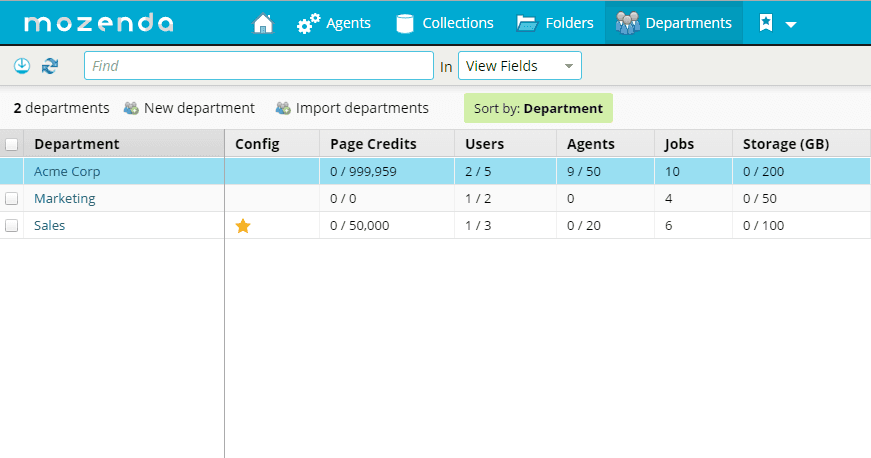871x458 pixels.
Task: Click the Agents gears icon
Action: pyautogui.click(x=308, y=24)
